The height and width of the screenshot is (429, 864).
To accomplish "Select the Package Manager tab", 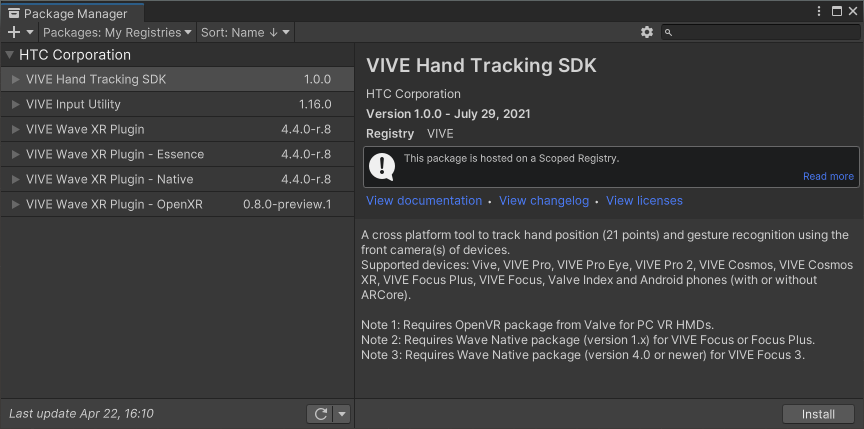I will click(70, 13).
